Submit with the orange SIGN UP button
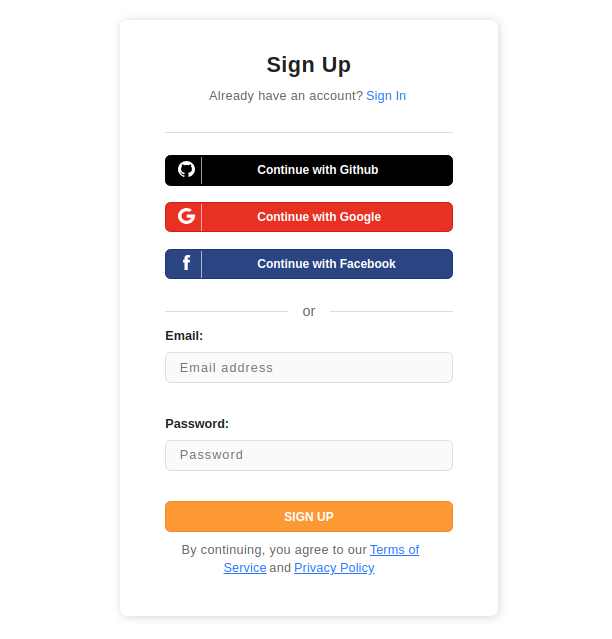The image size is (612, 639). coord(308,516)
